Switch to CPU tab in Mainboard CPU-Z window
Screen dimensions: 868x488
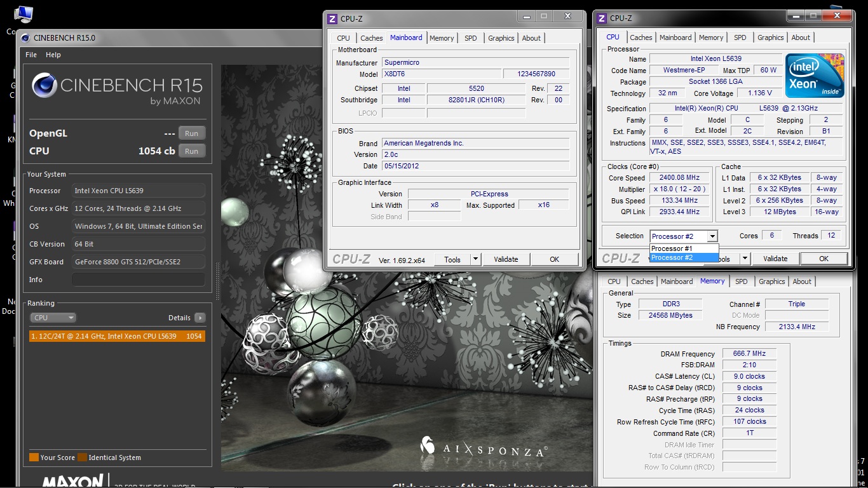(x=344, y=38)
